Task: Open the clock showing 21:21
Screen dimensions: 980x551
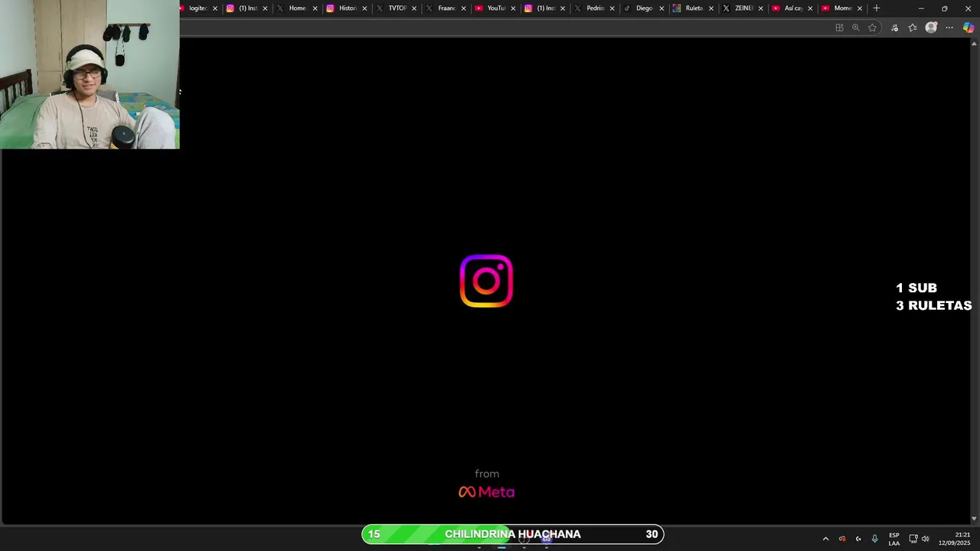Action: coord(955,539)
